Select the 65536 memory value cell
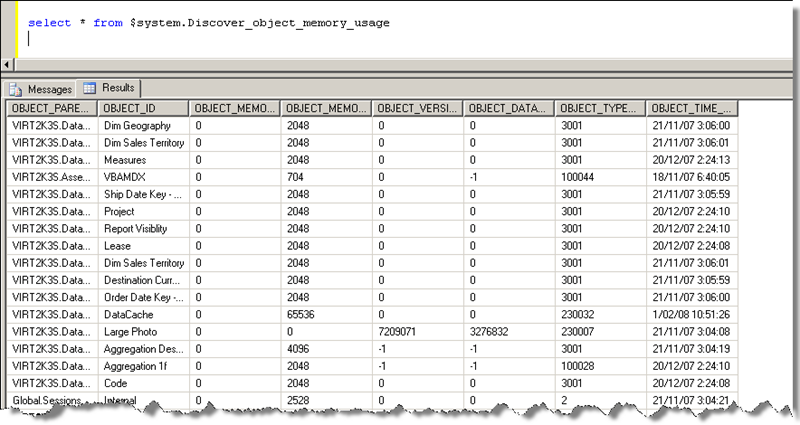The image size is (800, 425). pos(326,315)
